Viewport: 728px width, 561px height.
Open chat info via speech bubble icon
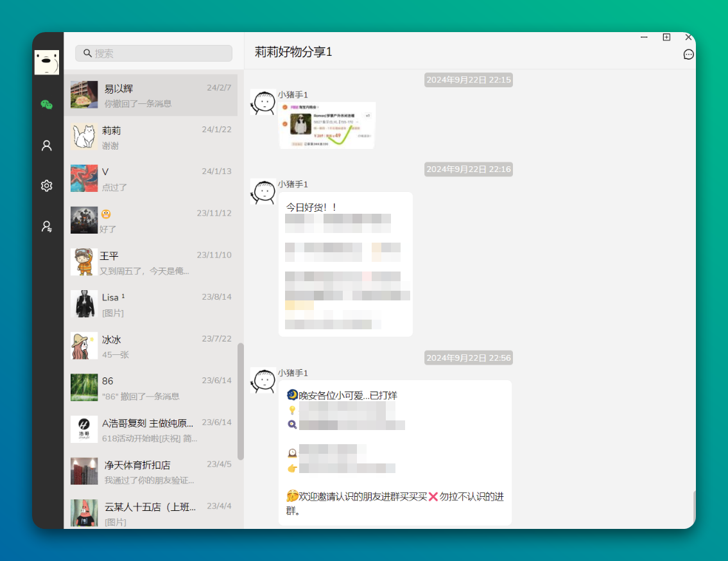(x=689, y=55)
